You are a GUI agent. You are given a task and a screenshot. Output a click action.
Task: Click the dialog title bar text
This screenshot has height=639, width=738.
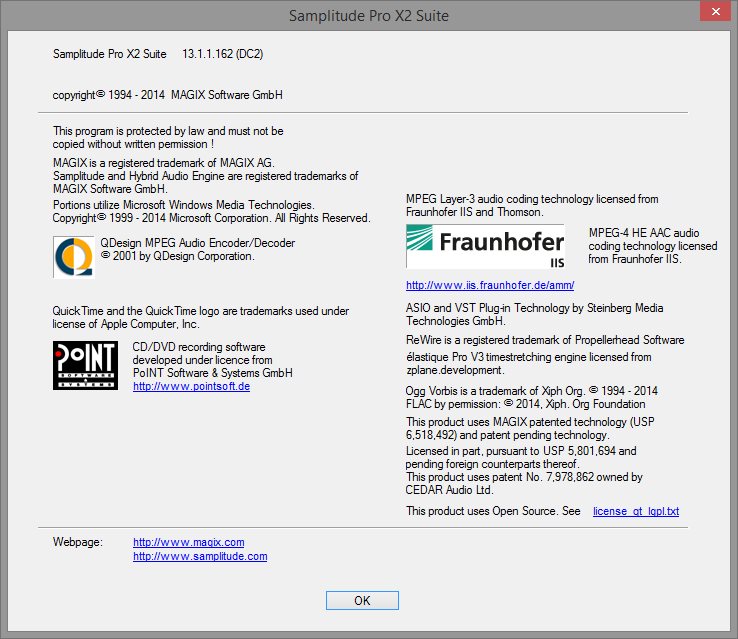coord(369,16)
